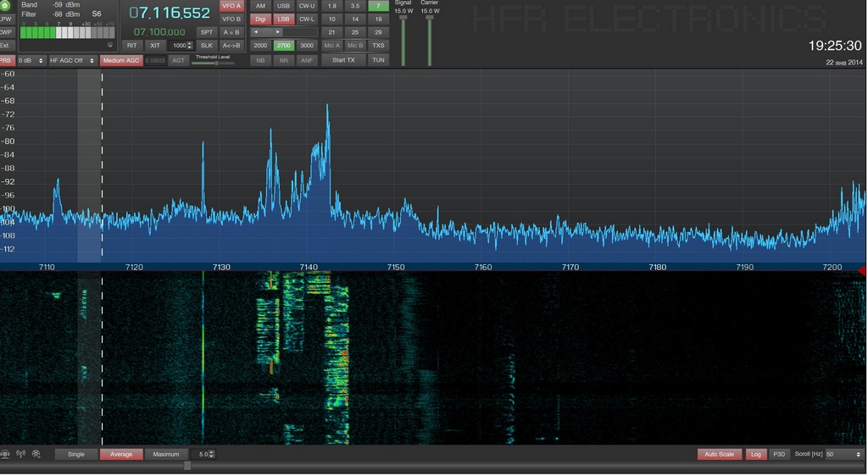Select the USB mode

pos(284,6)
